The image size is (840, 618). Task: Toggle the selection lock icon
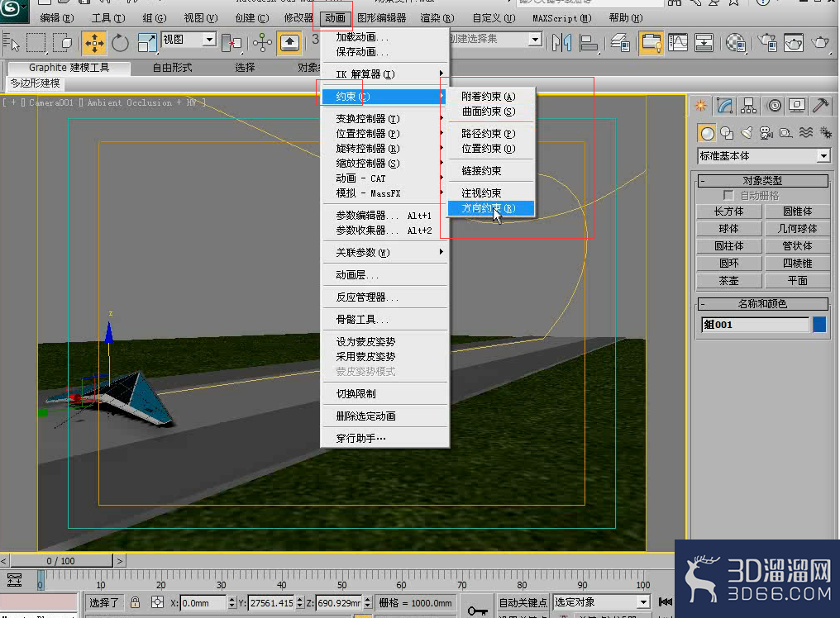point(135,603)
